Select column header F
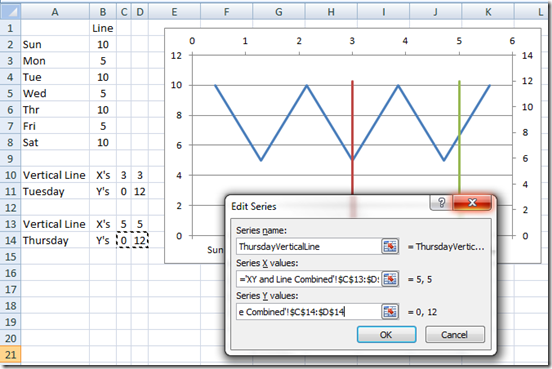 [x=226, y=12]
